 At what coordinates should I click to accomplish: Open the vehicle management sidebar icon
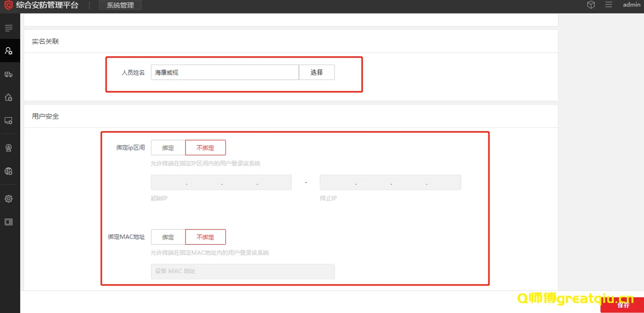click(x=9, y=74)
